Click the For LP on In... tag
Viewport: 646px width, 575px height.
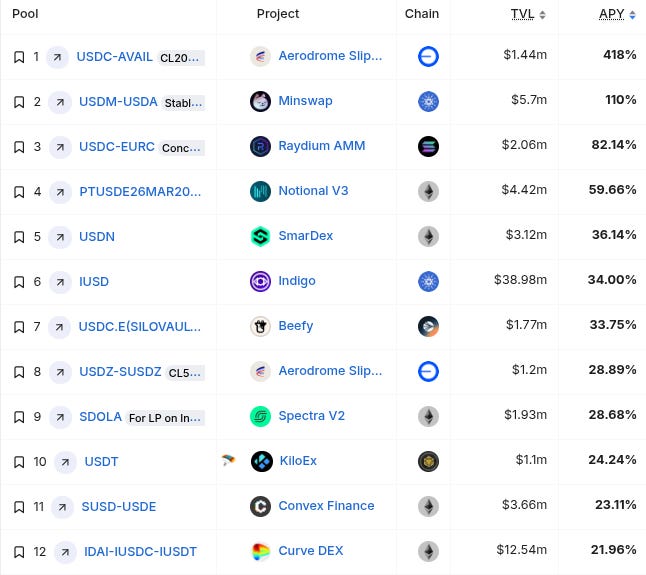[x=165, y=418]
